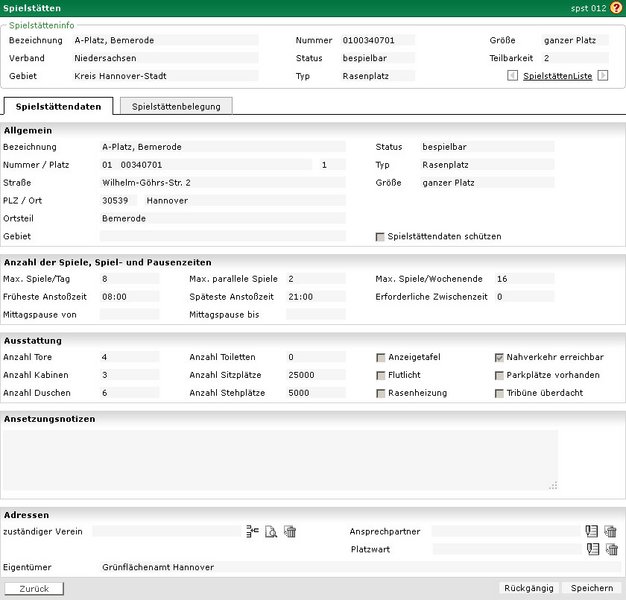This screenshot has height=600, width=626.
Task: Open the help question mark icon
Action: click(x=616, y=7)
